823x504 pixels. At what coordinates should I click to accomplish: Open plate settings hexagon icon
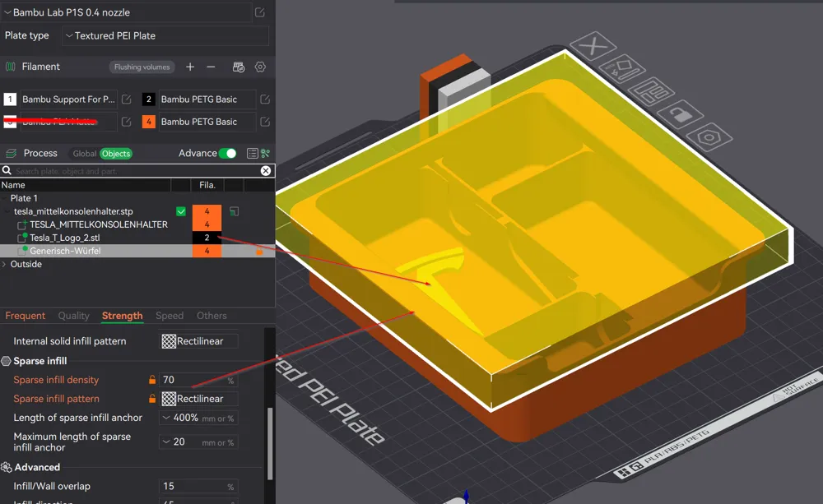709,137
